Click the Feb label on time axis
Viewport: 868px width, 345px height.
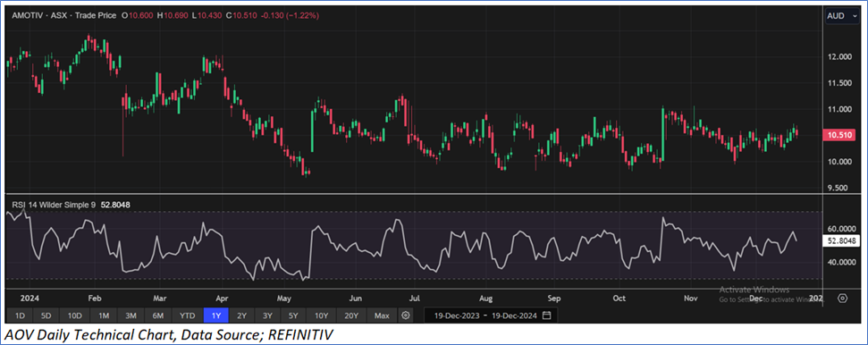[x=96, y=299]
